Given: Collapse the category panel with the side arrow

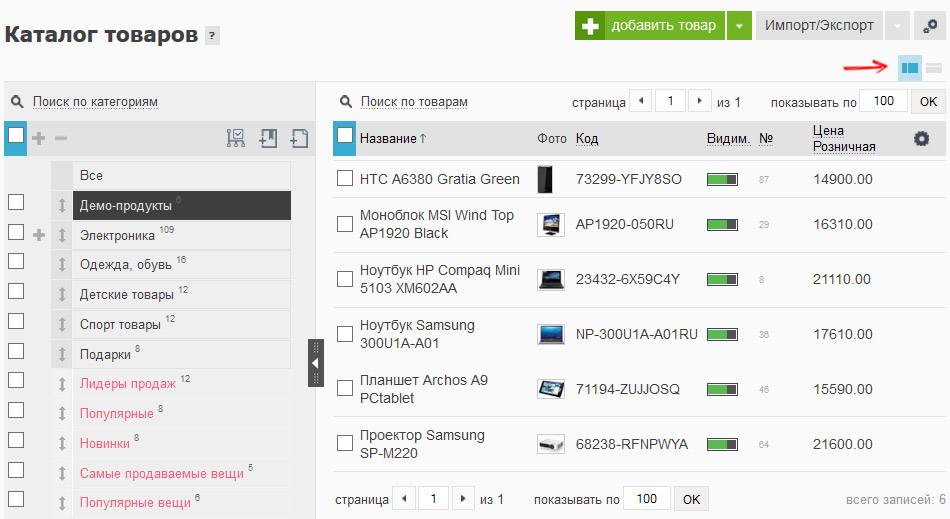Looking at the screenshot, I should [316, 363].
